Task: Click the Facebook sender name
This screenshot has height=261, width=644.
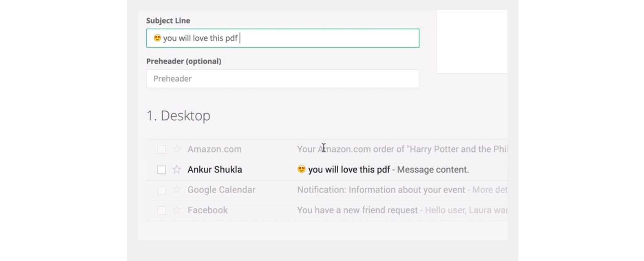Action: click(x=207, y=210)
